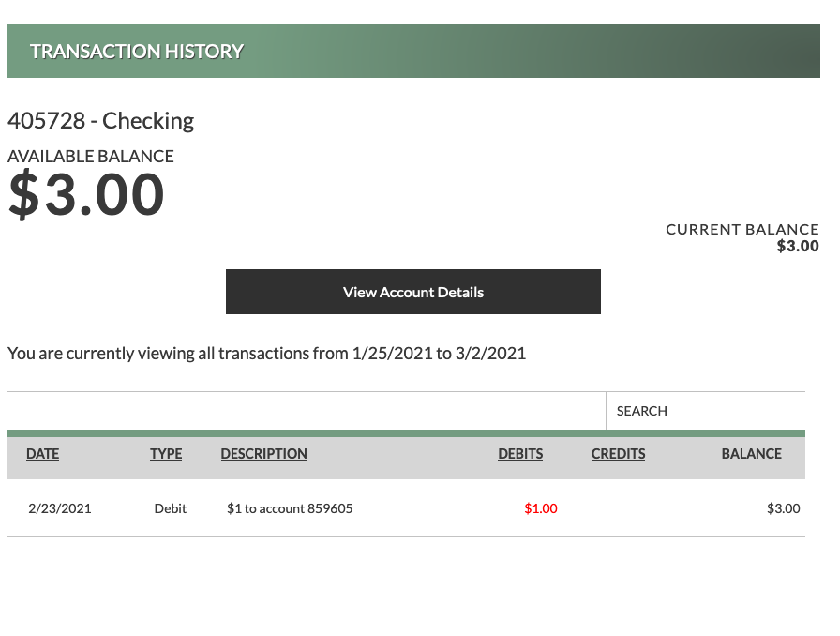Screen dimensions: 840x636
Task: Click the AVAILABLE BALANCE label
Action: click(x=91, y=156)
